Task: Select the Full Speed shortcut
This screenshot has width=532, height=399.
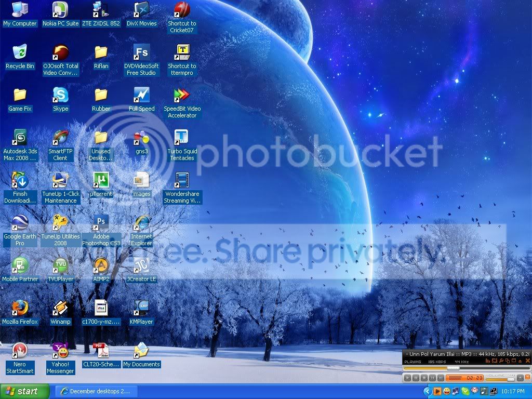Action: (141, 100)
